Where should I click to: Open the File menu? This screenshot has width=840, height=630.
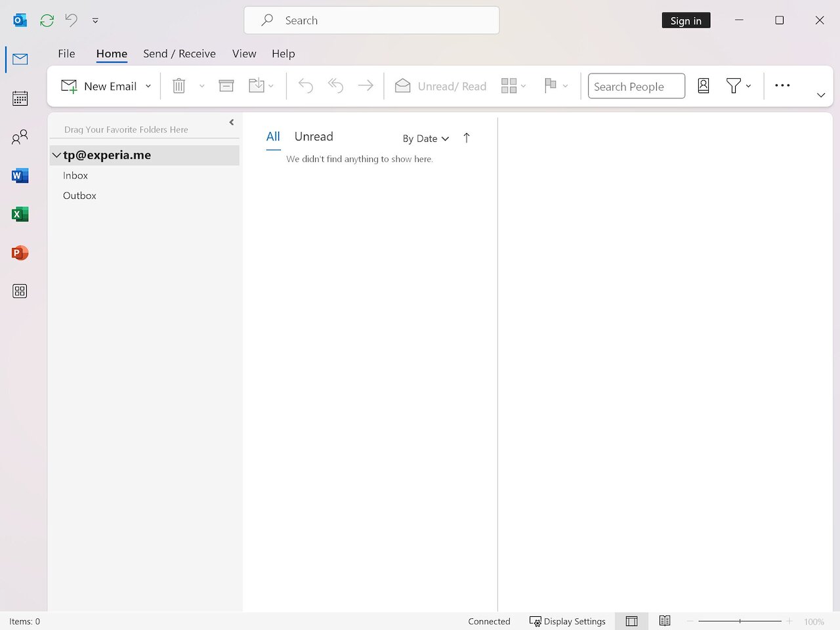click(66, 53)
